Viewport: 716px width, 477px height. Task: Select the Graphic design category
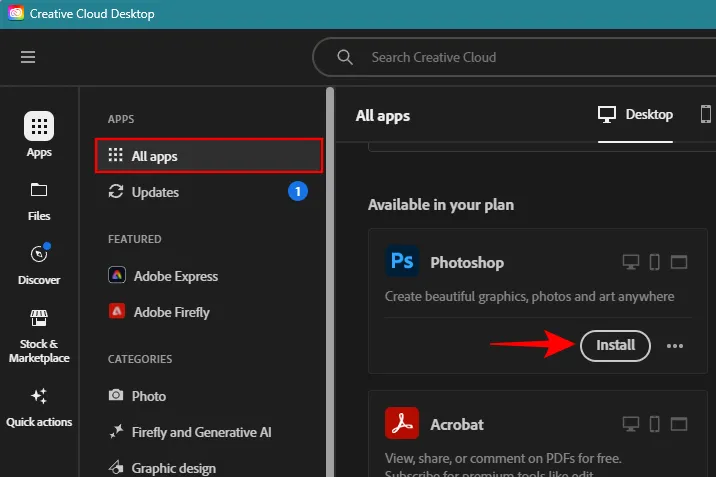[x=162, y=468]
